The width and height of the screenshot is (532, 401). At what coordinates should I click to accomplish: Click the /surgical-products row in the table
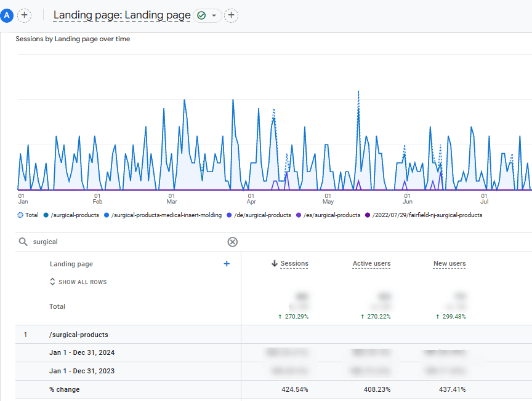pyautogui.click(x=79, y=335)
